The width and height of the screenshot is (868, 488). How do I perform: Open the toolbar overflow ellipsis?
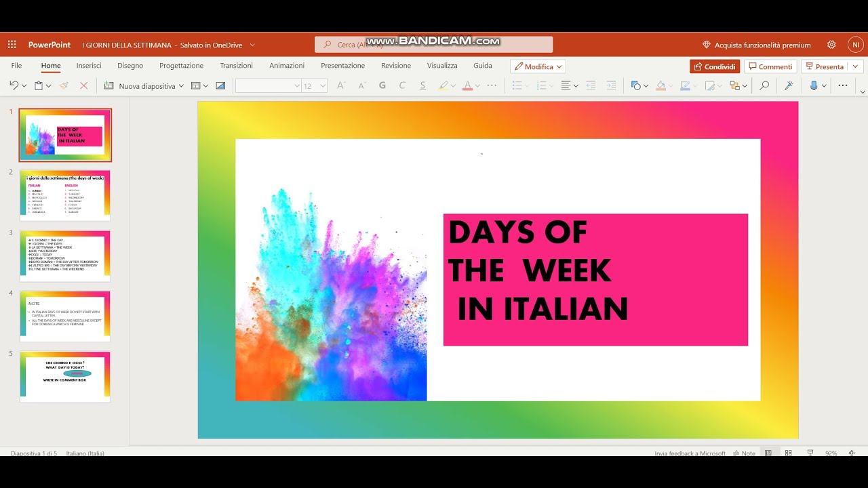click(843, 85)
